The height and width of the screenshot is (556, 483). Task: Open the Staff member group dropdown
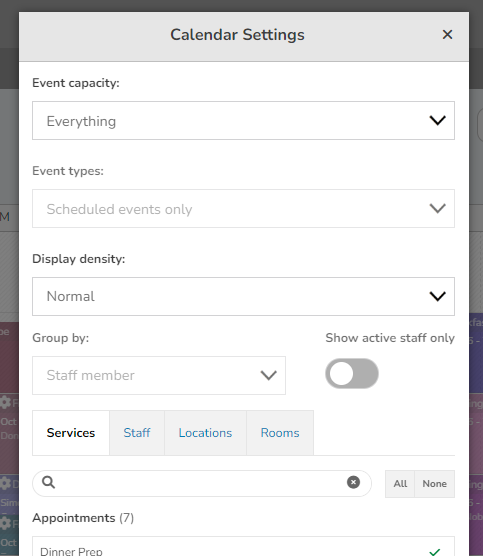click(x=159, y=376)
